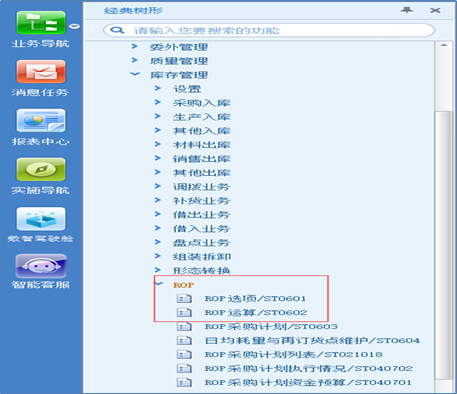Open ROP采购计划列表/ST021018 entry
The image size is (457, 394).
[x=293, y=354]
